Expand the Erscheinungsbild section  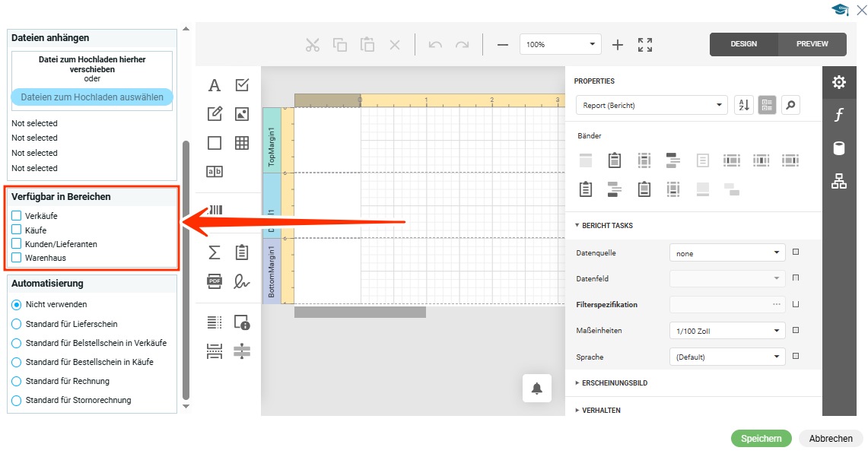pos(614,383)
